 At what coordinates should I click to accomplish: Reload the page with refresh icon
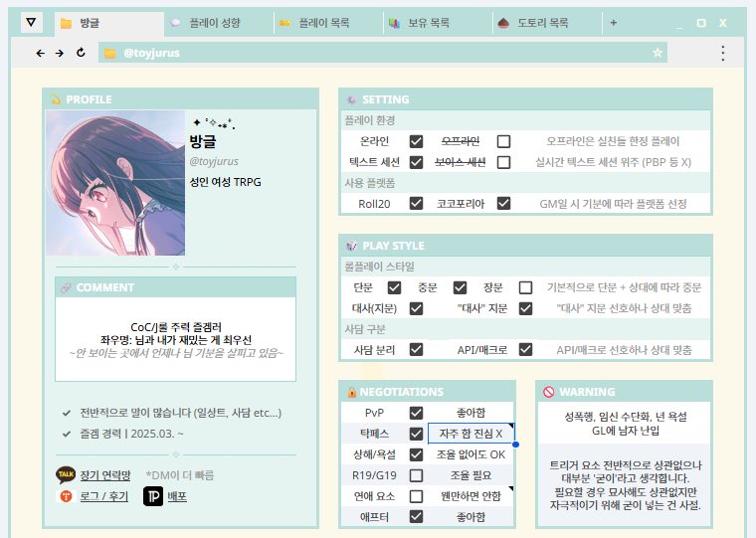coord(81,53)
